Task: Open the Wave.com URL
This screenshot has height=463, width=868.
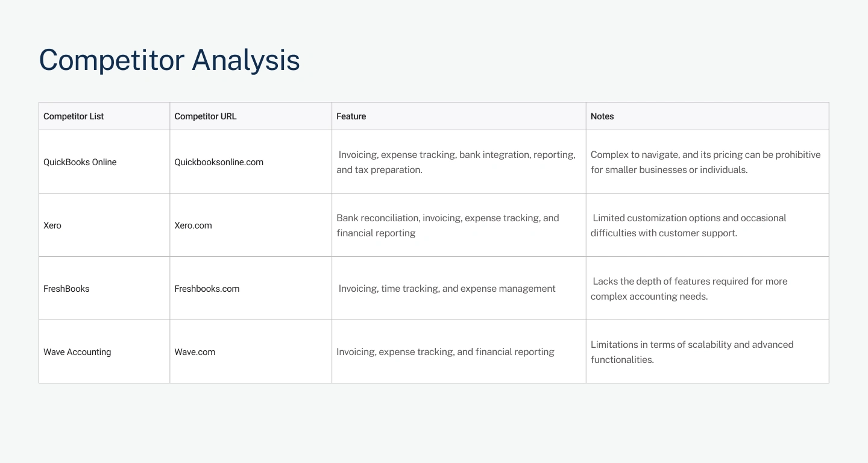Action: point(195,352)
